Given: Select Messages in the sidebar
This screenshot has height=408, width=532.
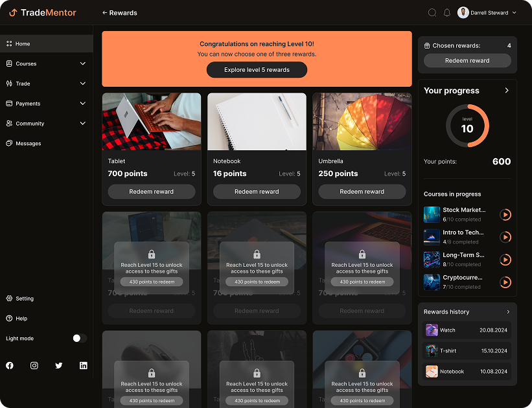Looking at the screenshot, I should [47, 144].
